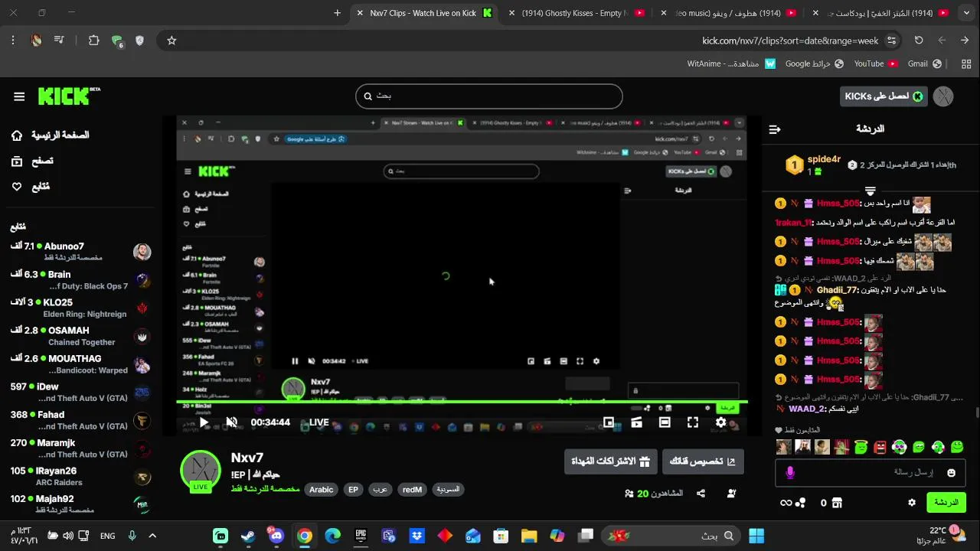Screen dimensions: 980x551
Task: Select the redM tag
Action: point(412,490)
